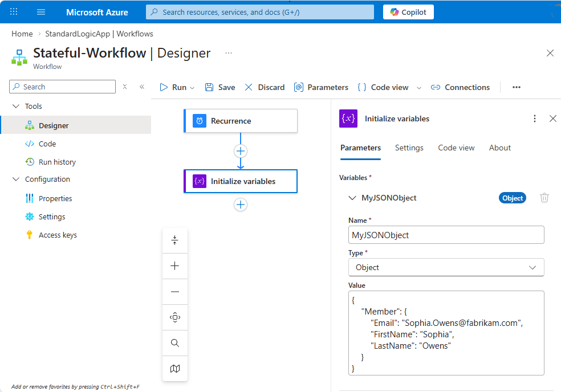Screen dimensions: 561x392
Task: Click the collapse/expand canvas control icon
Action: click(175, 240)
